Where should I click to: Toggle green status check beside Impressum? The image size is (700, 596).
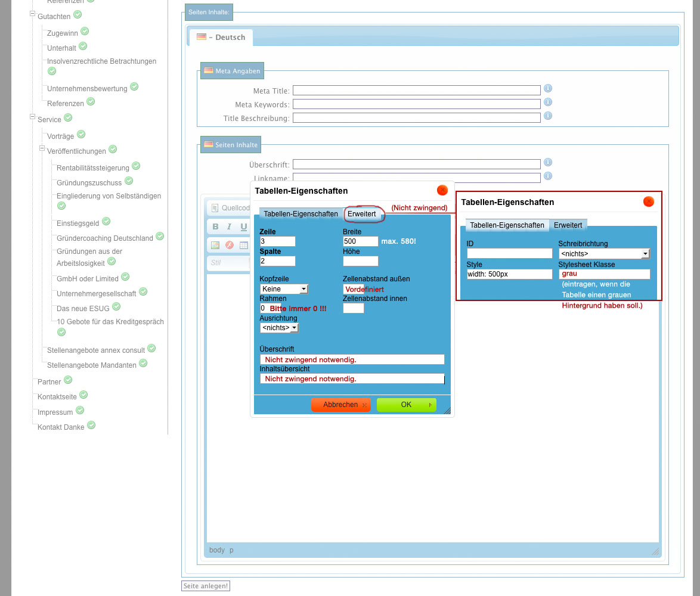[80, 410]
